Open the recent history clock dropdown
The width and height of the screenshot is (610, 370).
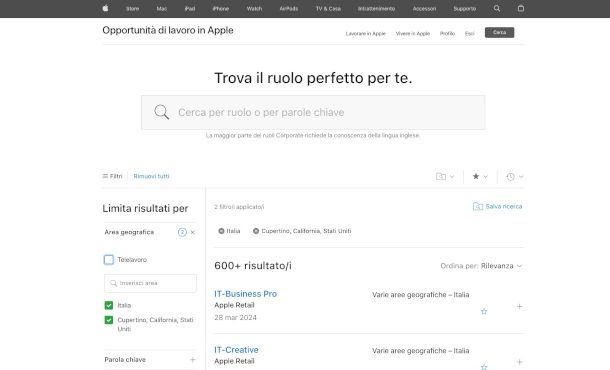pos(515,177)
